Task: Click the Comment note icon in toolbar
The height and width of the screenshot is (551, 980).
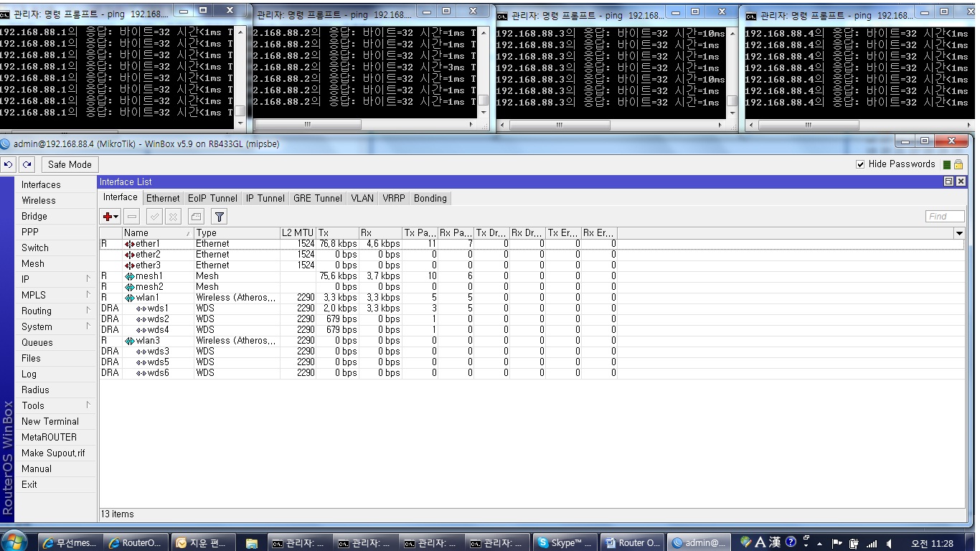Action: click(x=196, y=216)
